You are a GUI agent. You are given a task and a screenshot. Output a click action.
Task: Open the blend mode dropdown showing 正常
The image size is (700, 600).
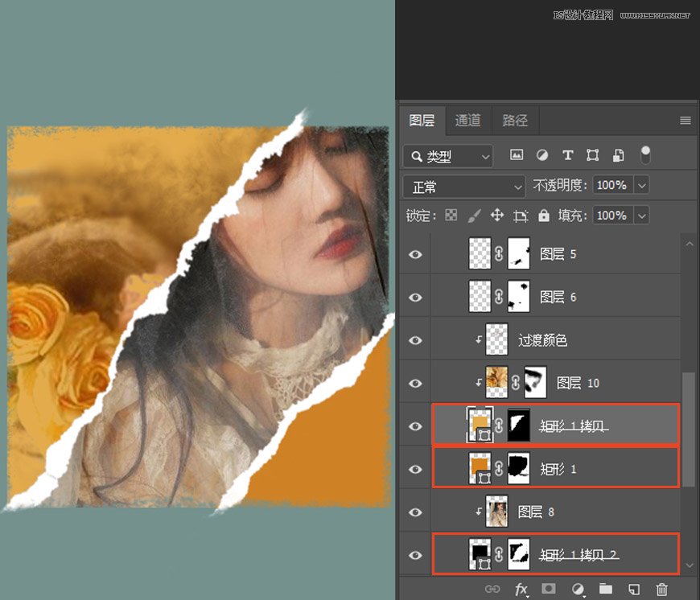(464, 186)
